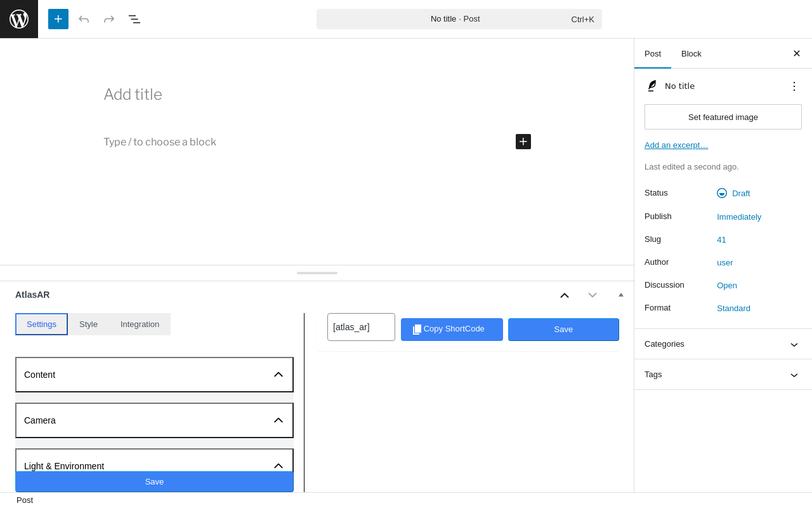
Task: Click the Copy ShortCode button
Action: 452,329
